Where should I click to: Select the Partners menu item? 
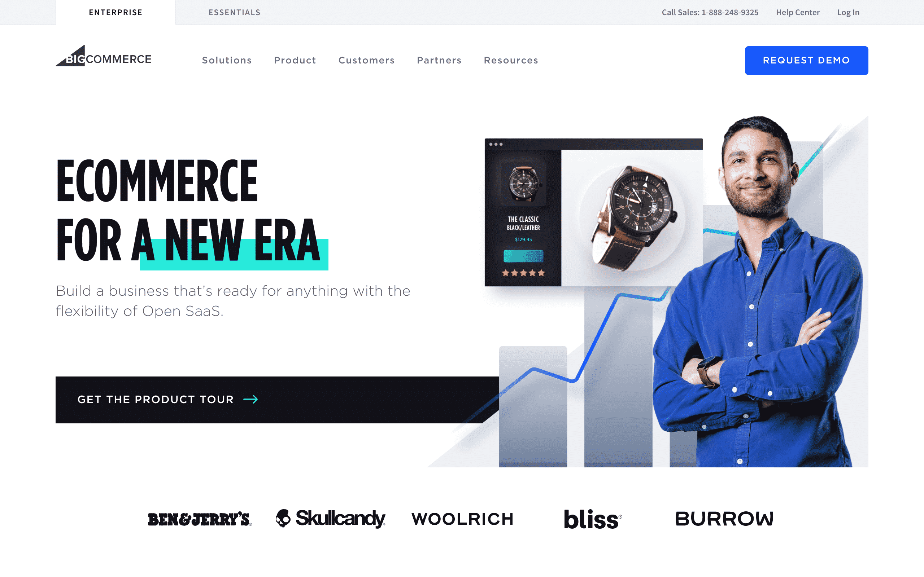coord(439,60)
